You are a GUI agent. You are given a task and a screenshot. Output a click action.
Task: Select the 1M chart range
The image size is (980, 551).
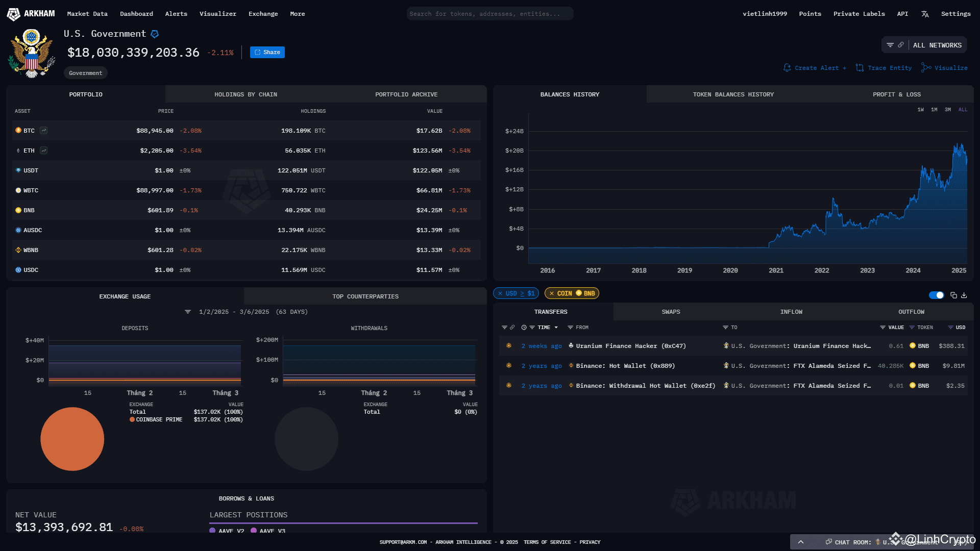(x=934, y=110)
